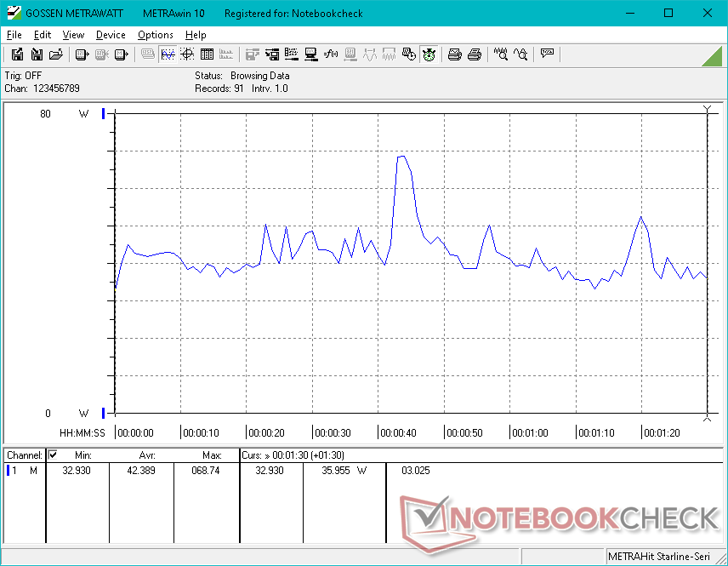Viewport: 728px width, 566px height.
Task: Click the HH:MM:SS axis label
Action: click(82, 433)
